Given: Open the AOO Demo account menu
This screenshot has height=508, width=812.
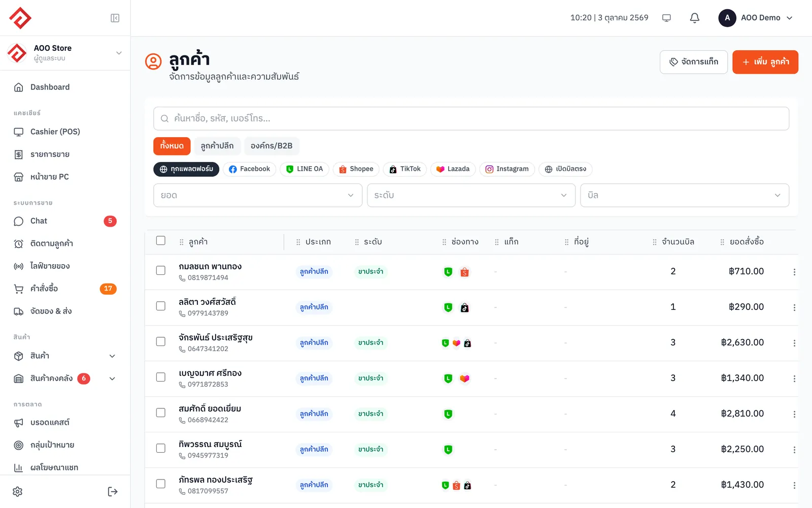Looking at the screenshot, I should (x=756, y=18).
